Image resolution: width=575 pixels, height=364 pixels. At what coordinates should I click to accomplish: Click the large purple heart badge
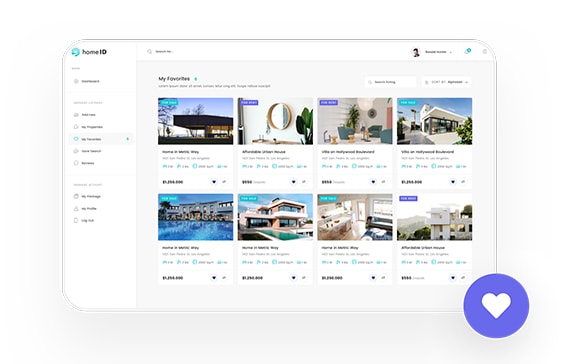tap(496, 306)
